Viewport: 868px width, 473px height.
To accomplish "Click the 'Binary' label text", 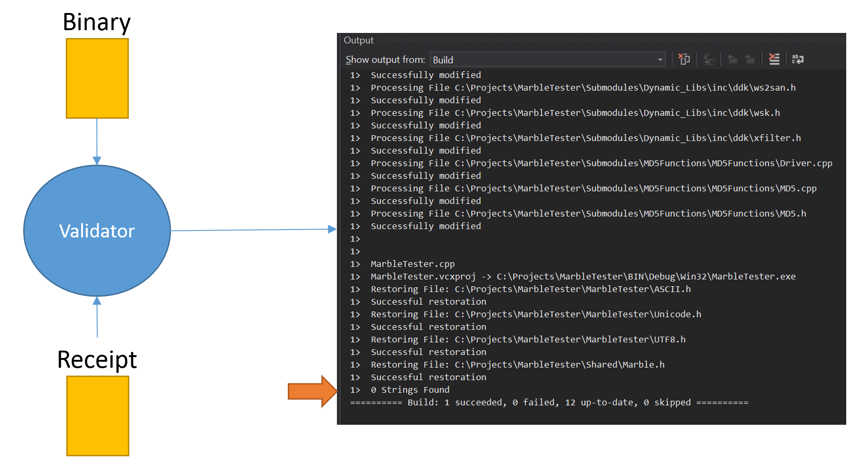I will (x=97, y=22).
